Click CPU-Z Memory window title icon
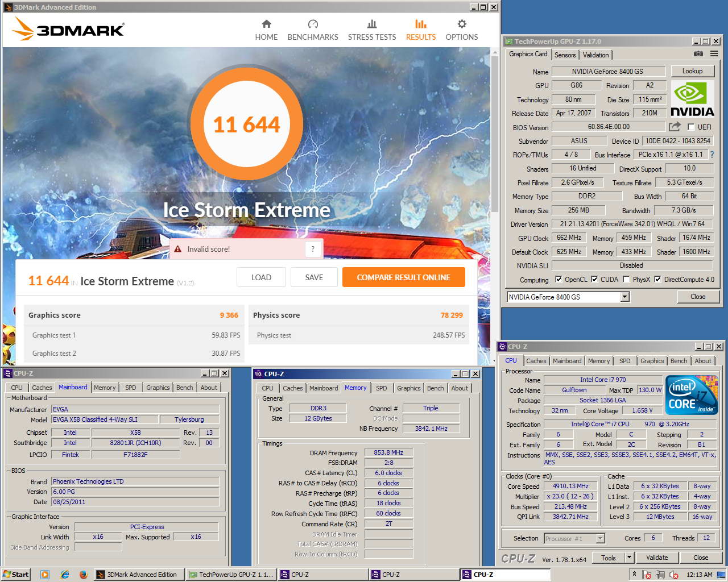 point(258,374)
